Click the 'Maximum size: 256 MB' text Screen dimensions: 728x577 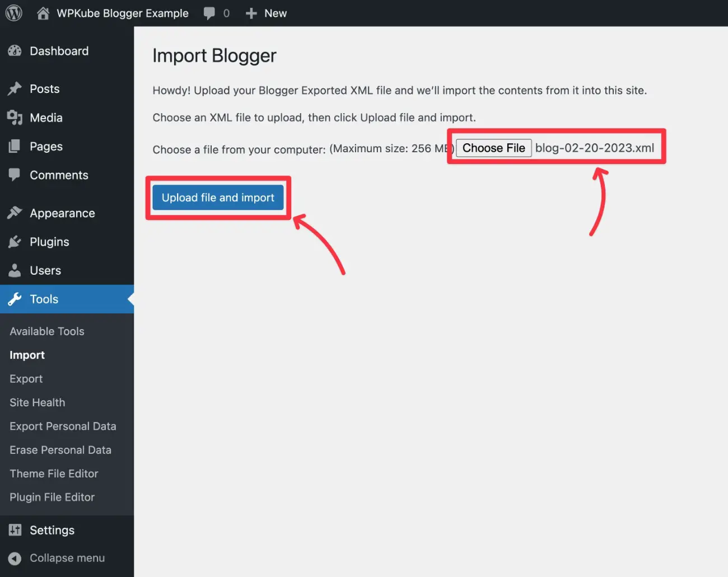click(392, 148)
